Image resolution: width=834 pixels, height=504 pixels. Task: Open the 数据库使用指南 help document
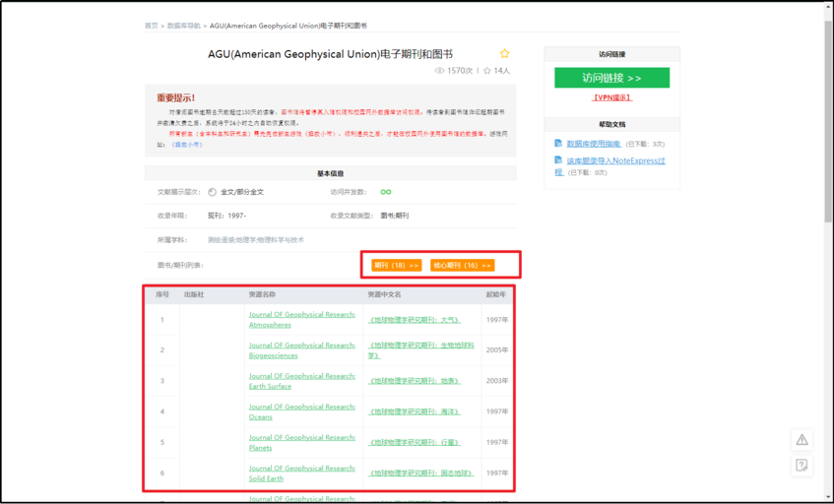(x=595, y=144)
